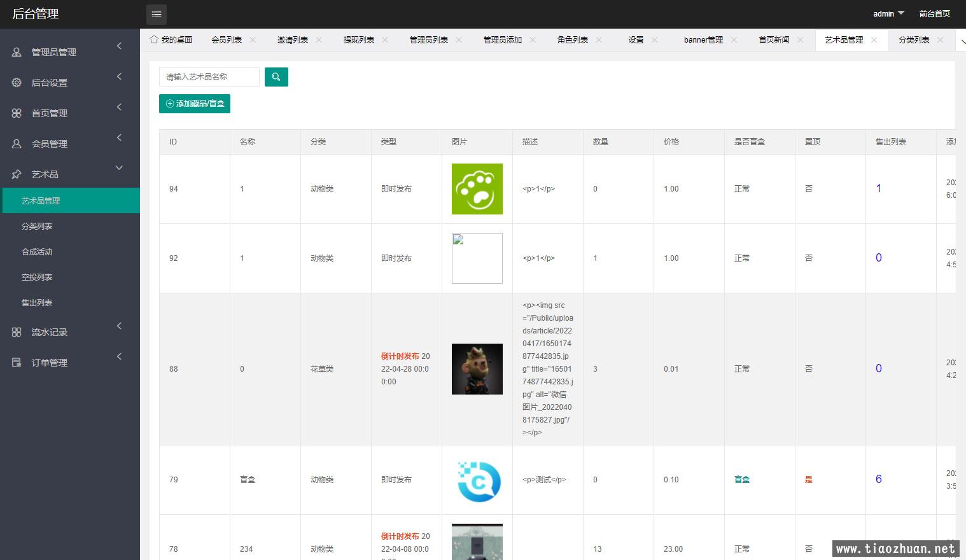The width and height of the screenshot is (966, 560).
Task: Click the home icon on 我的桌面 tab
Action: [x=154, y=39]
